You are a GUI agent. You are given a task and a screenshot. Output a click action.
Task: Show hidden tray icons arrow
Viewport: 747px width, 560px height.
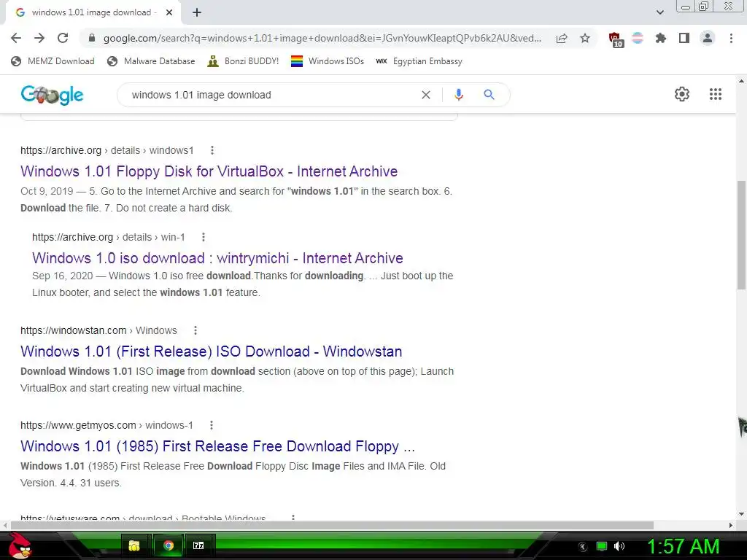click(x=583, y=547)
